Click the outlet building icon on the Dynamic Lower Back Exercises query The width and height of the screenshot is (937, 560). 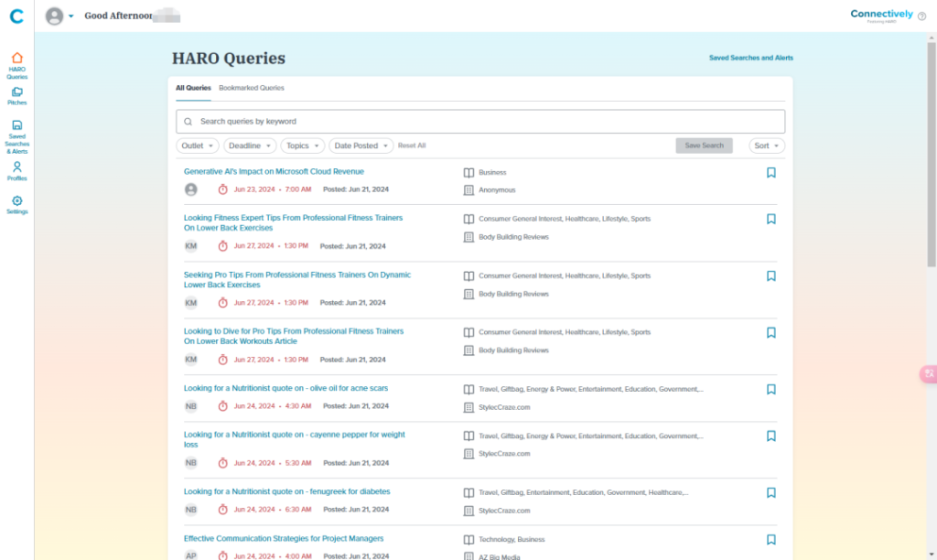[469, 294]
